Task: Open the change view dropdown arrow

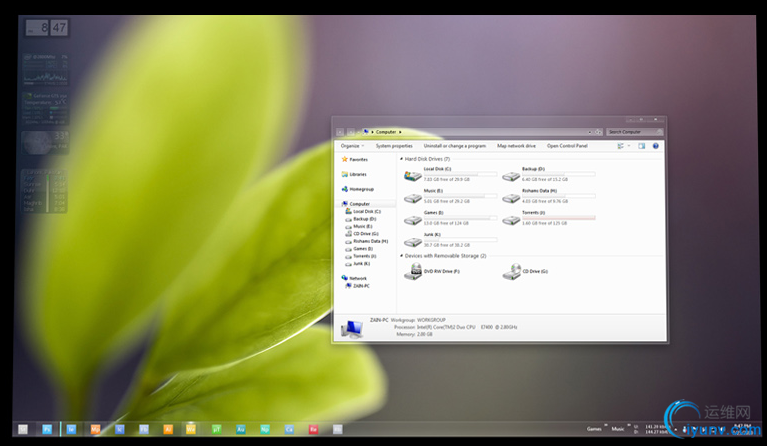Action: coord(629,146)
